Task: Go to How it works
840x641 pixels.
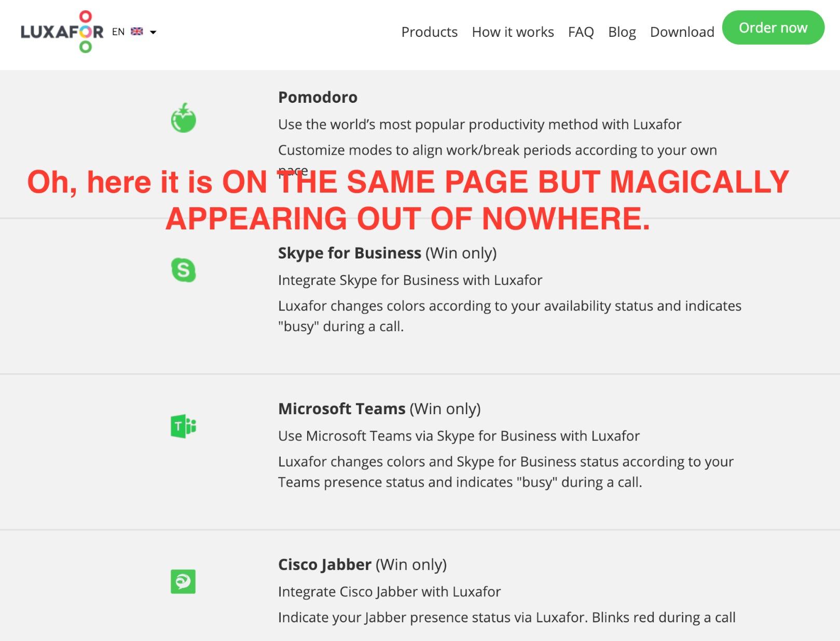Action: [513, 32]
